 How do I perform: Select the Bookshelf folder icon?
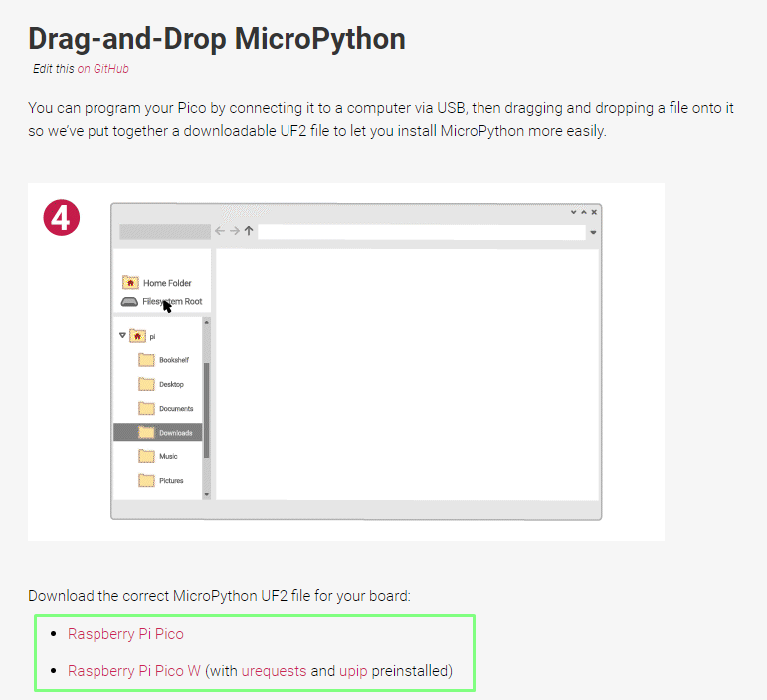click(x=146, y=360)
